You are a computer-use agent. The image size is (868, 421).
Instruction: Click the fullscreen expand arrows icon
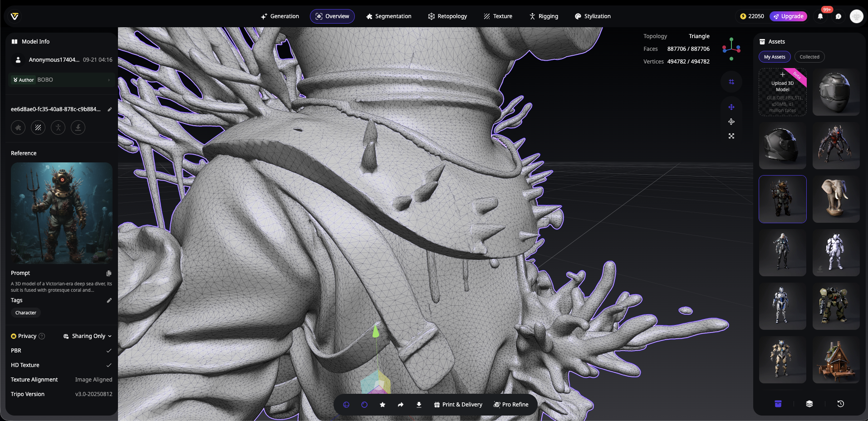731,136
